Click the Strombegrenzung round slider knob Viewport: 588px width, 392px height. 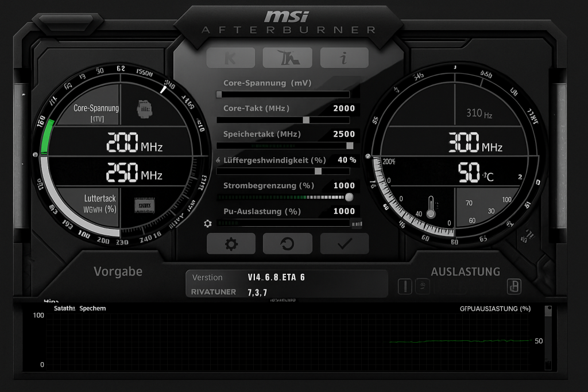[349, 197]
